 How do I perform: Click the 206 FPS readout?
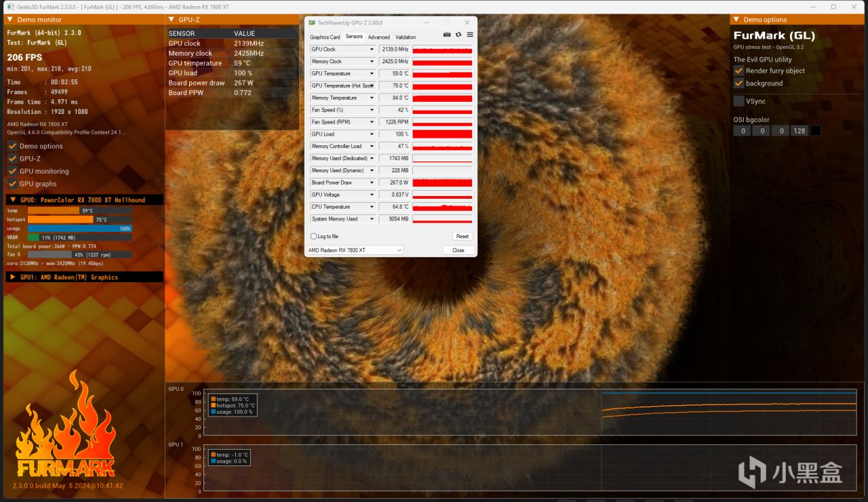click(x=24, y=58)
